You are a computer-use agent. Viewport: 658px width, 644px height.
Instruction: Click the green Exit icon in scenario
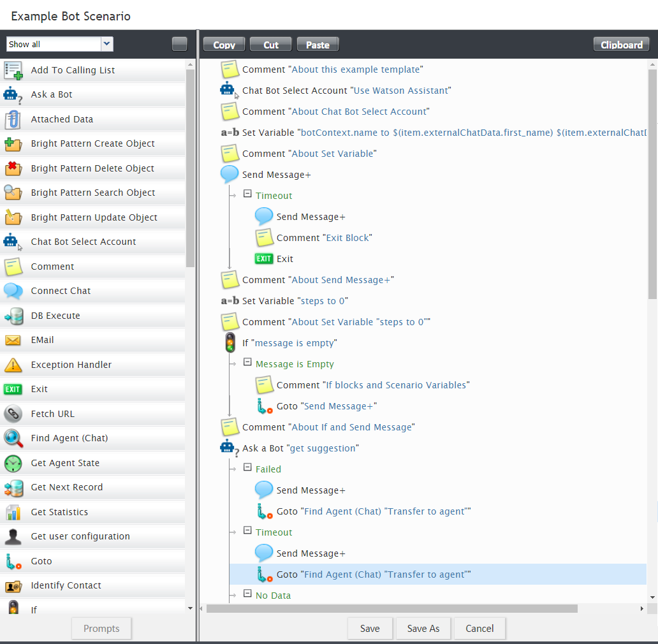(x=264, y=259)
